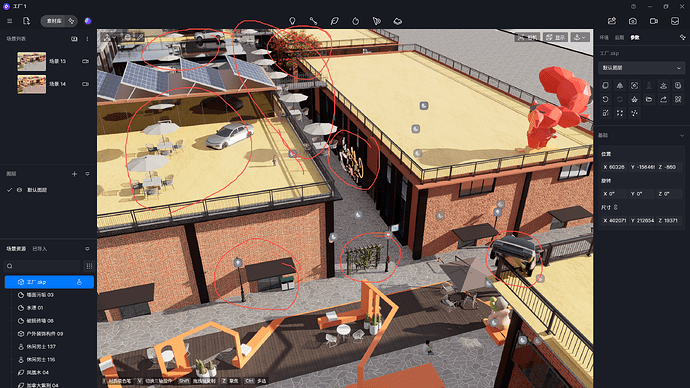Click the scene resources search field

click(x=42, y=266)
